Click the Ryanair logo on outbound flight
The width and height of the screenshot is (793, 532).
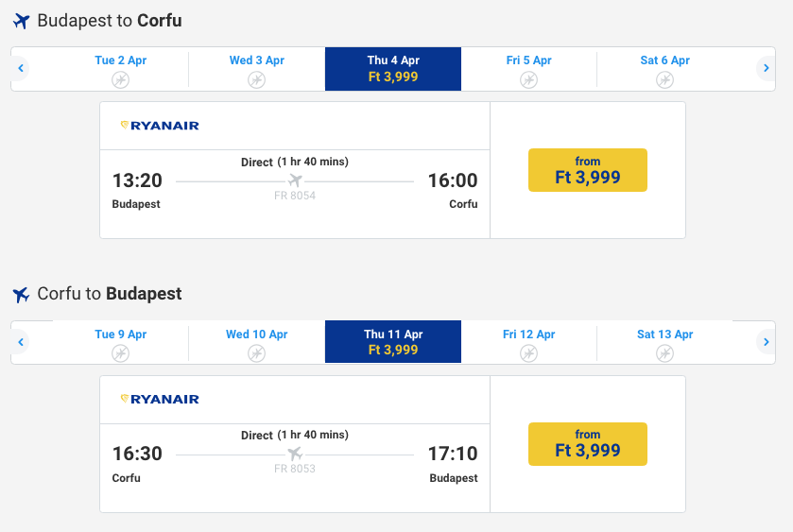160,126
